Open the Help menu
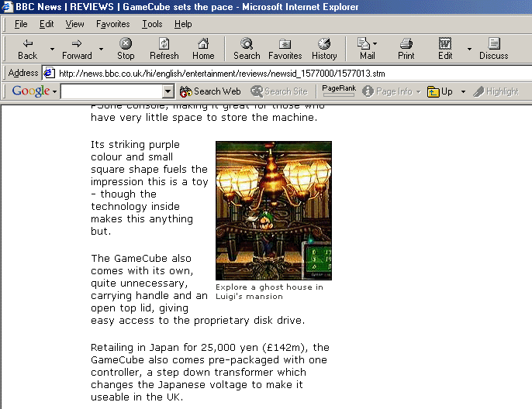This screenshot has height=409, width=532. (183, 24)
